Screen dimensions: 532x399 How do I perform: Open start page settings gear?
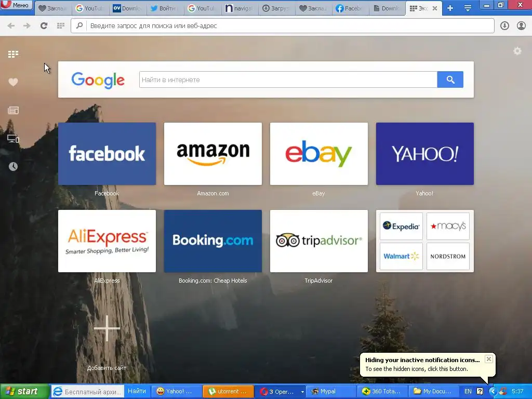(517, 51)
